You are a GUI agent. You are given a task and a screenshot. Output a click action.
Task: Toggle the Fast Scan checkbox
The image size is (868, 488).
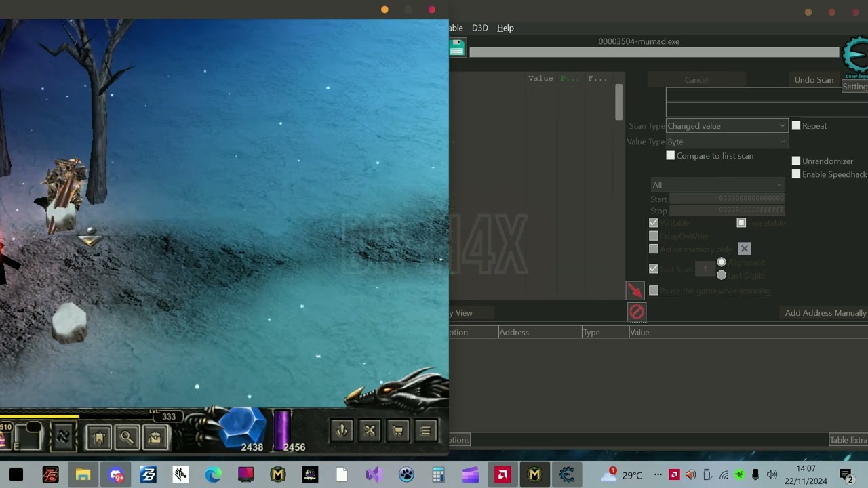[x=654, y=268]
